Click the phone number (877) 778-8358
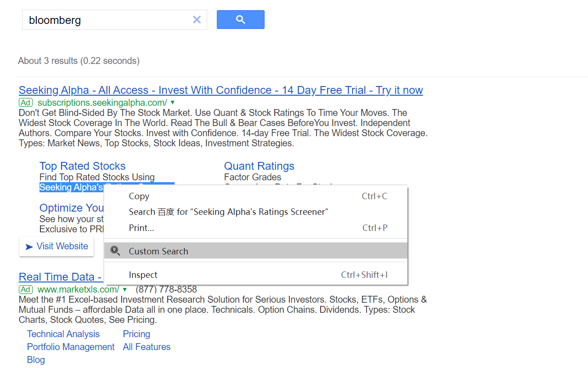Image resolution: width=588 pixels, height=368 pixels. (x=166, y=289)
